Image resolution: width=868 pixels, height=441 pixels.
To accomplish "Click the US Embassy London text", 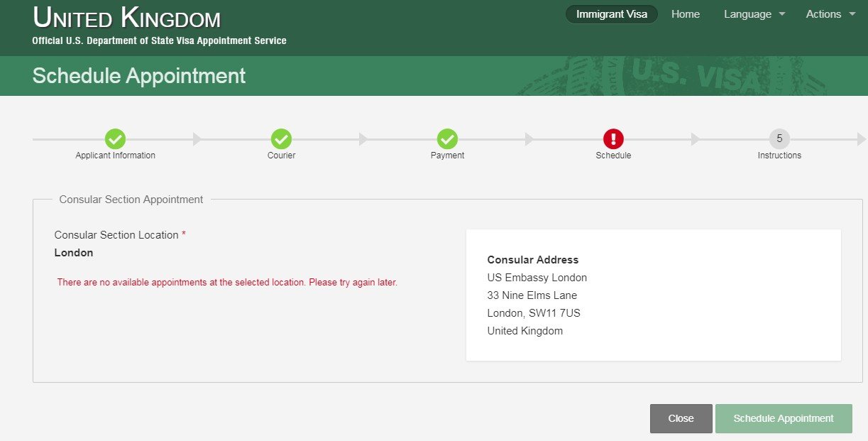I will coord(537,278).
